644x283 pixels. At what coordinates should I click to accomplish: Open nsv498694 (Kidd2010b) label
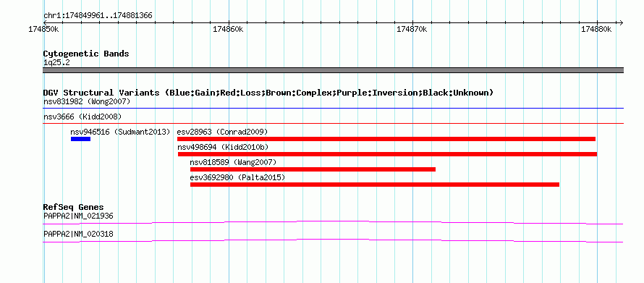point(224,147)
